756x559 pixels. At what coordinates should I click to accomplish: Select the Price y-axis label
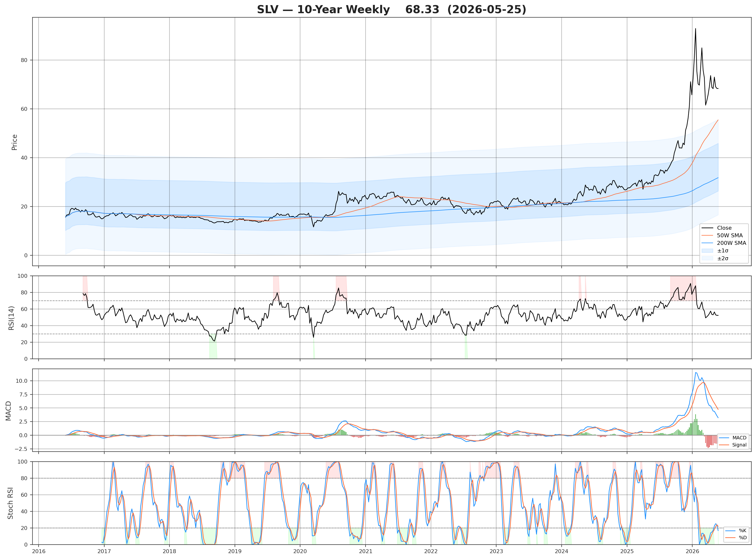14,142
